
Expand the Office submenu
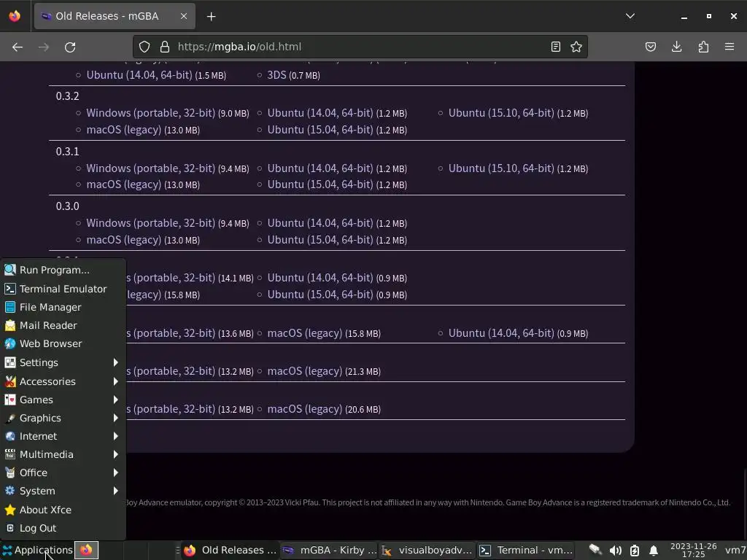[63, 472]
